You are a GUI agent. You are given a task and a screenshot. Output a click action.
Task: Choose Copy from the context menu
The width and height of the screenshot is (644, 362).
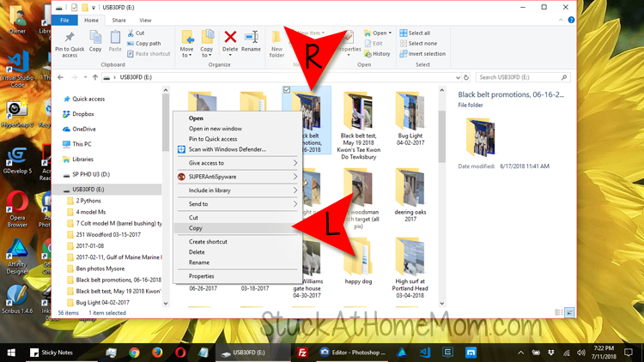(237, 228)
